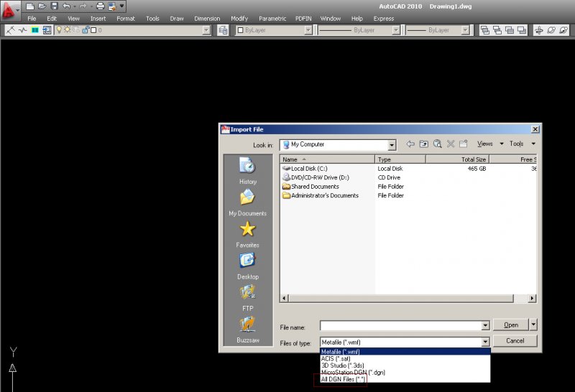The width and height of the screenshot is (575, 392).
Task: Toggle the layer lock padlock icon
Action: coord(85,30)
